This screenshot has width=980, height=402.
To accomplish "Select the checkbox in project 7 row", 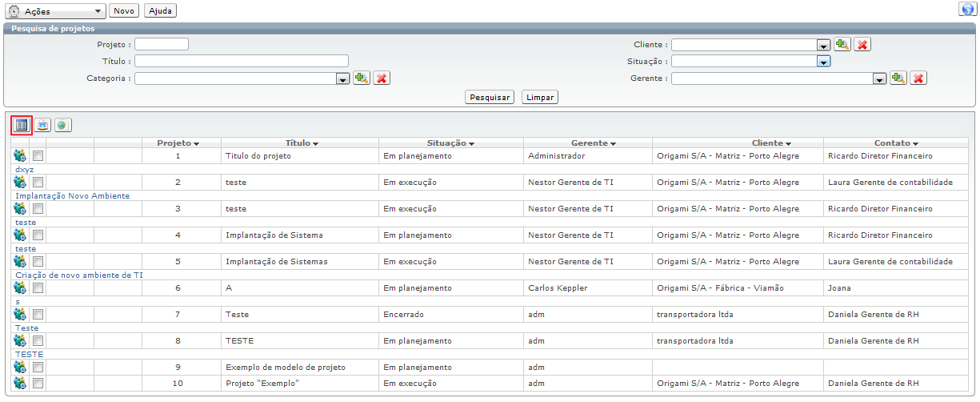I will 38,315.
